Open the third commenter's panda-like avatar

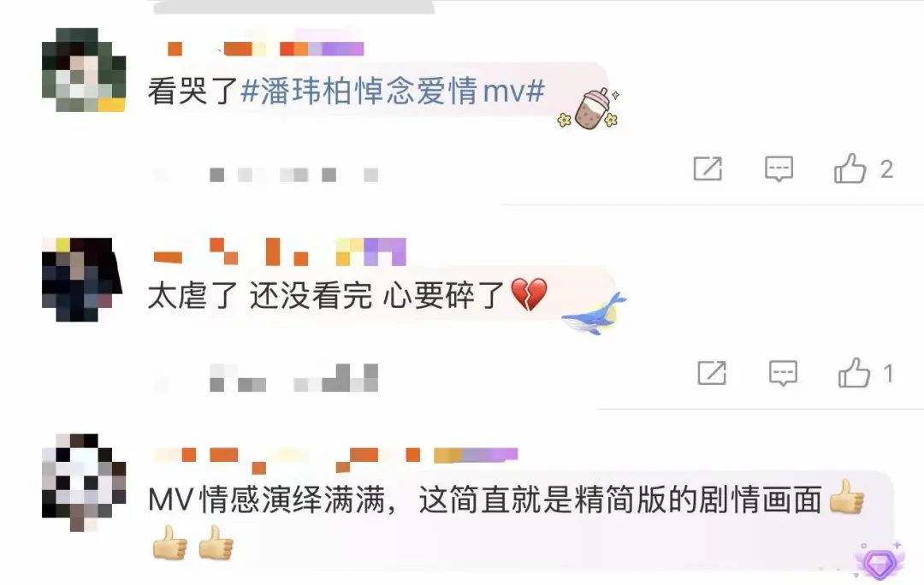(x=84, y=482)
